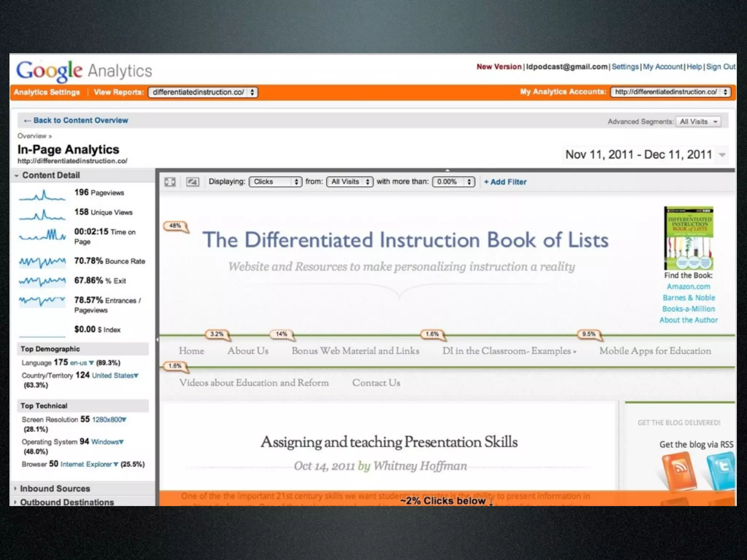This screenshot has height=560, width=747.
Task: Click the Add Filter link
Action: (505, 182)
